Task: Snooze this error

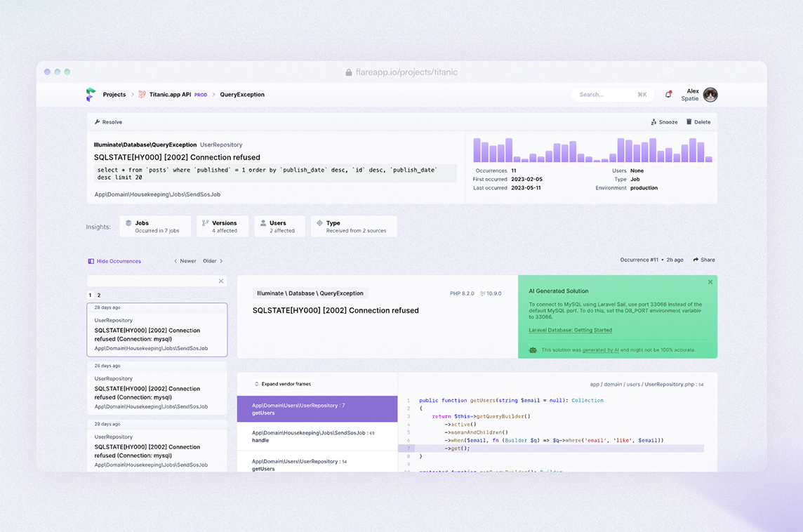Action: 664,122
